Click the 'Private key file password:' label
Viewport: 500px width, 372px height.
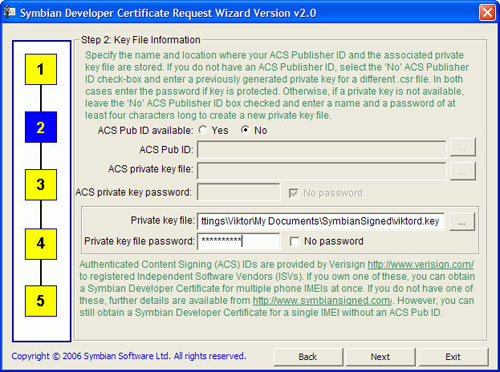[x=139, y=241]
